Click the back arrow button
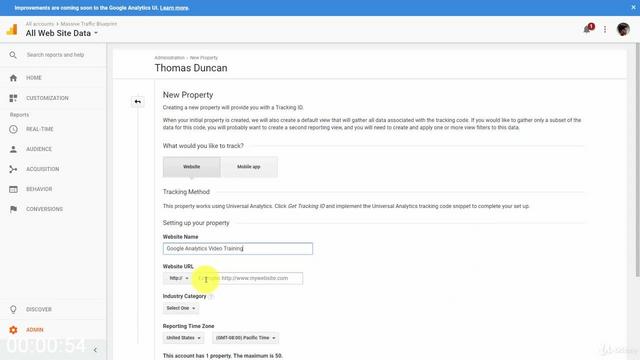The height and width of the screenshot is (360, 640). pyautogui.click(x=138, y=102)
